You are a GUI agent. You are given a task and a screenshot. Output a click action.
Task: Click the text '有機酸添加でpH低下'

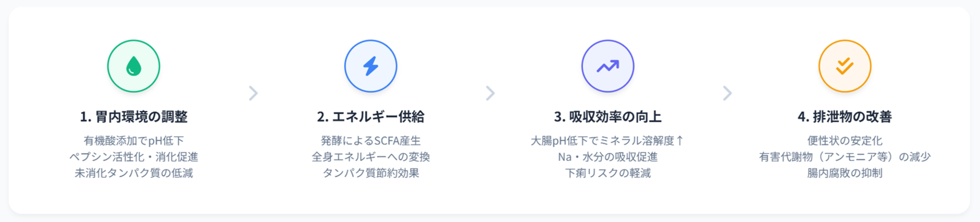134,141
